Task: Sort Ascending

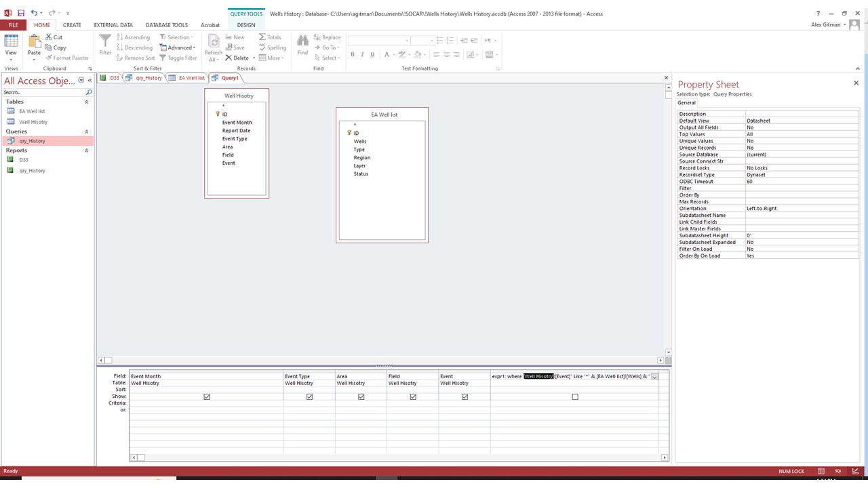Action: click(x=133, y=37)
